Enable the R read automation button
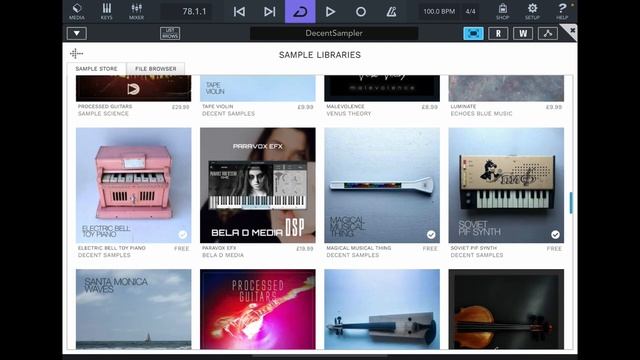This screenshot has width=640, height=360. [498, 33]
